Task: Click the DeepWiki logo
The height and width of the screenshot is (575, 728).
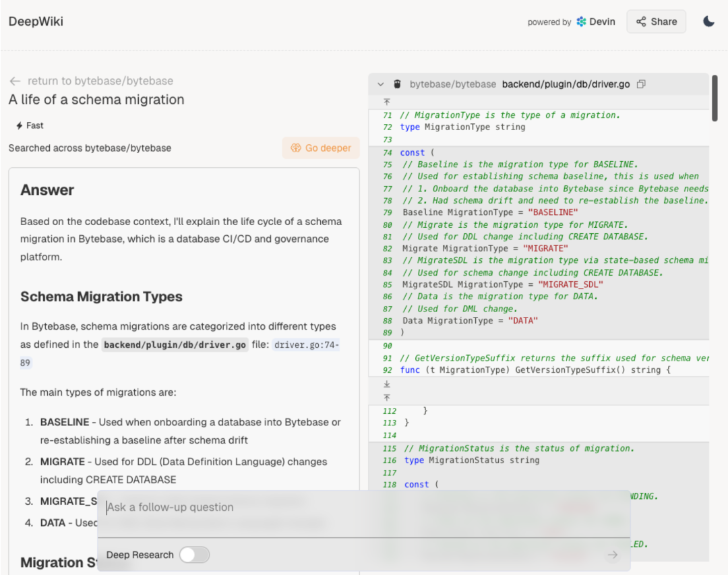Action: pos(36,22)
